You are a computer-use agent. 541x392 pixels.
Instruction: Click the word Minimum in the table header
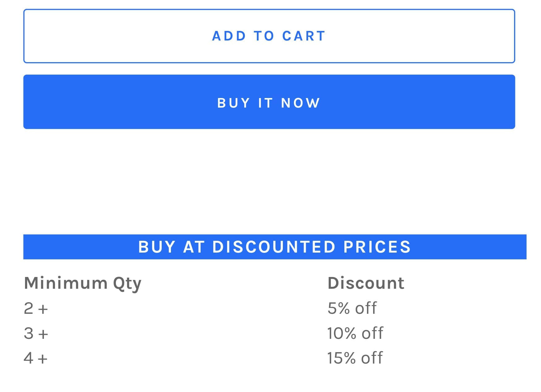pyautogui.click(x=66, y=283)
